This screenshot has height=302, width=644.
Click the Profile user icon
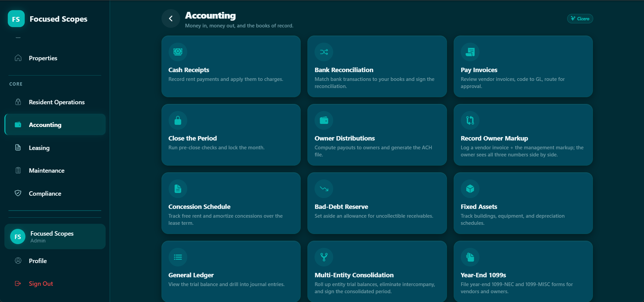[18, 261]
